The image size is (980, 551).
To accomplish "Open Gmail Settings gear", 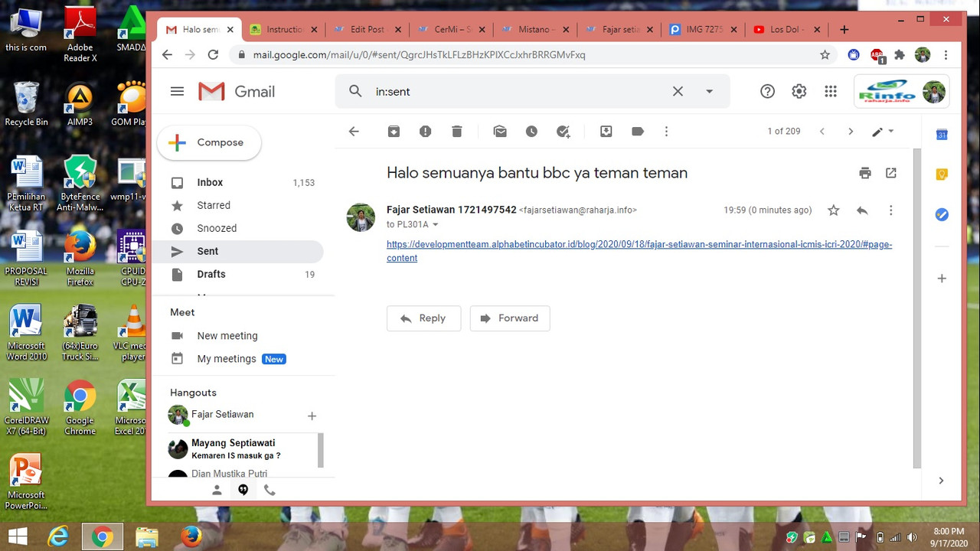I will point(799,91).
